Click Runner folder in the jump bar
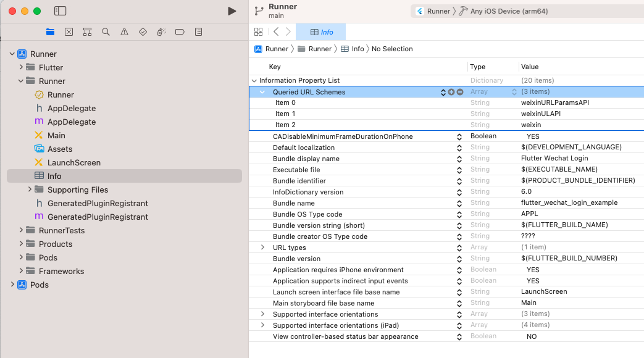 315,49
